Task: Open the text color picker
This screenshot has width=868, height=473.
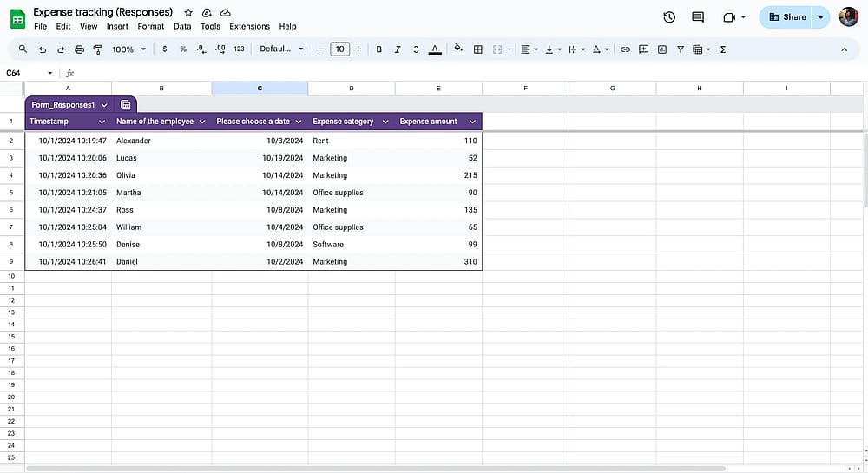Action: (435, 49)
